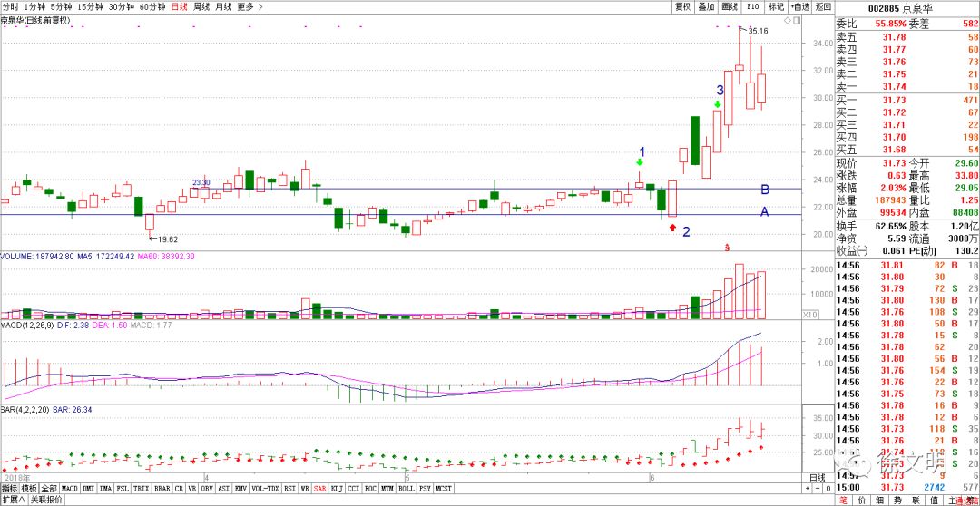The width and height of the screenshot is (980, 506).
Task: Select the 1分钟 period
Action: coord(34,7)
